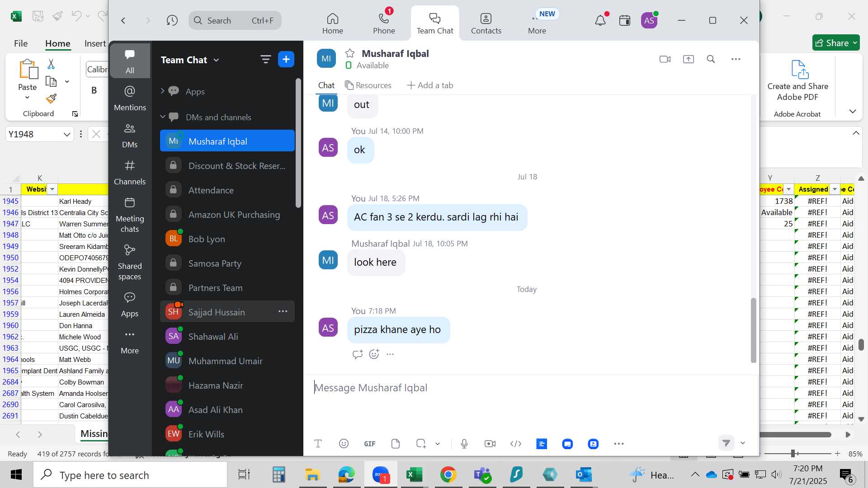Open Sajjad Hussain row more options
Image resolution: width=868 pixels, height=488 pixels.
coord(283,311)
